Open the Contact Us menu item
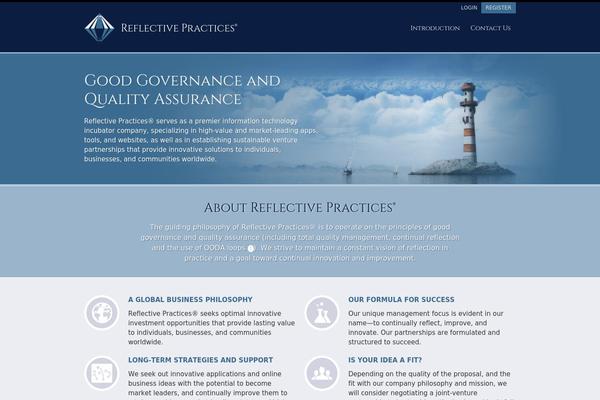The height and width of the screenshot is (400, 600). (491, 28)
